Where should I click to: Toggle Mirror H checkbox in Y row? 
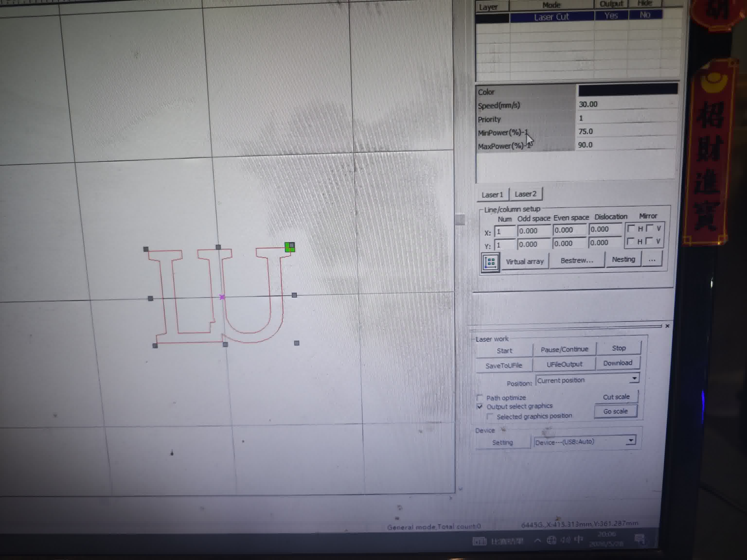[x=630, y=241]
